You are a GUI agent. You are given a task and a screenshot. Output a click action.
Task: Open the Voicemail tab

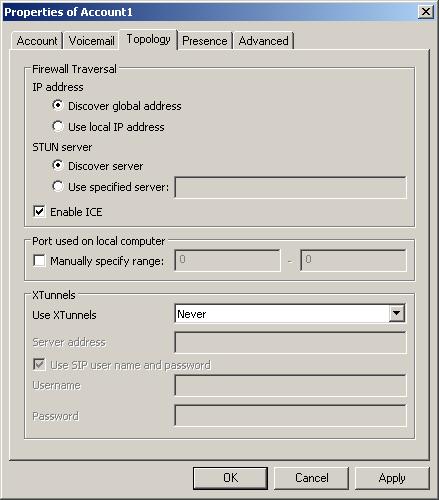tap(91, 41)
